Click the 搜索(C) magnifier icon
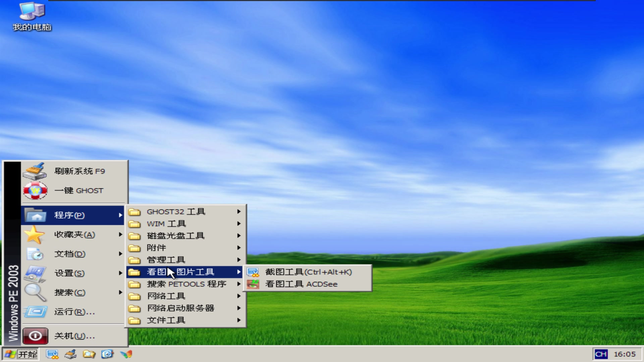Screen dimensions: 644x362 [35, 293]
